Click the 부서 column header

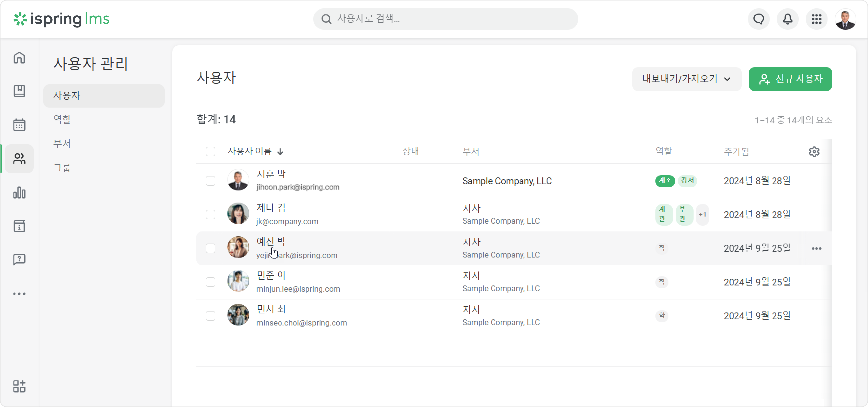471,152
